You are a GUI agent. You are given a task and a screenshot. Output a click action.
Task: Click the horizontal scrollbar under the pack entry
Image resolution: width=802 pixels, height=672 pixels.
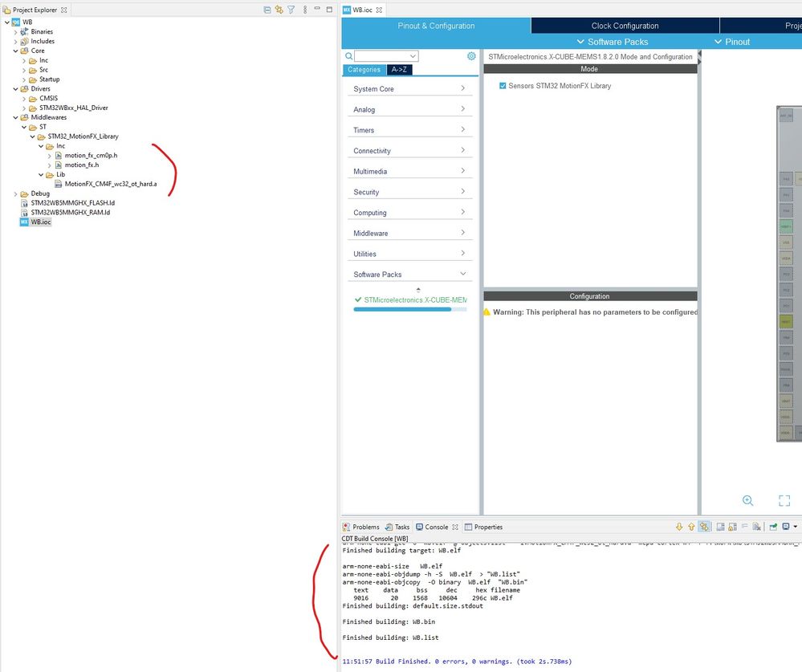(402, 309)
